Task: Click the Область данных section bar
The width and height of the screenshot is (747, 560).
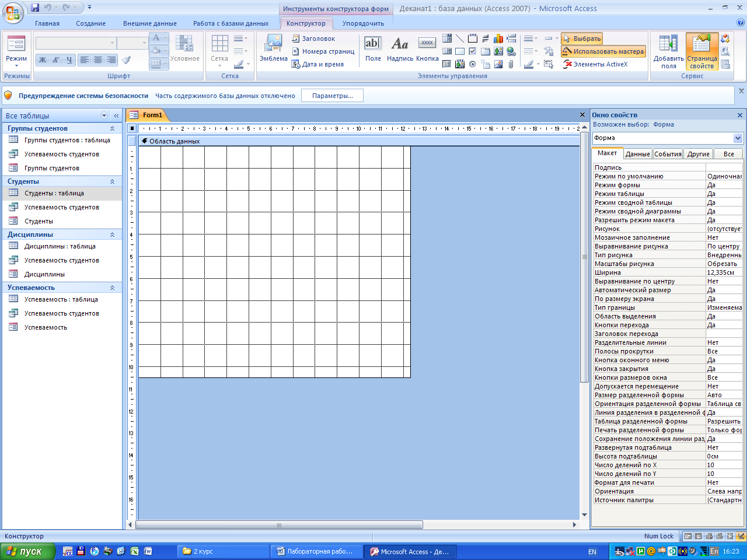Action: tap(359, 141)
